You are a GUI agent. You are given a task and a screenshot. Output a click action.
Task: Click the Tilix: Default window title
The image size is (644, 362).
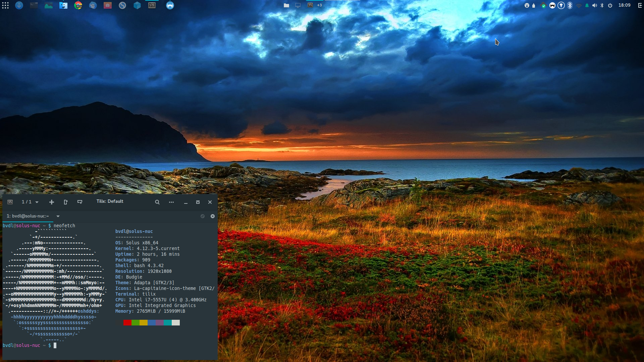(110, 201)
